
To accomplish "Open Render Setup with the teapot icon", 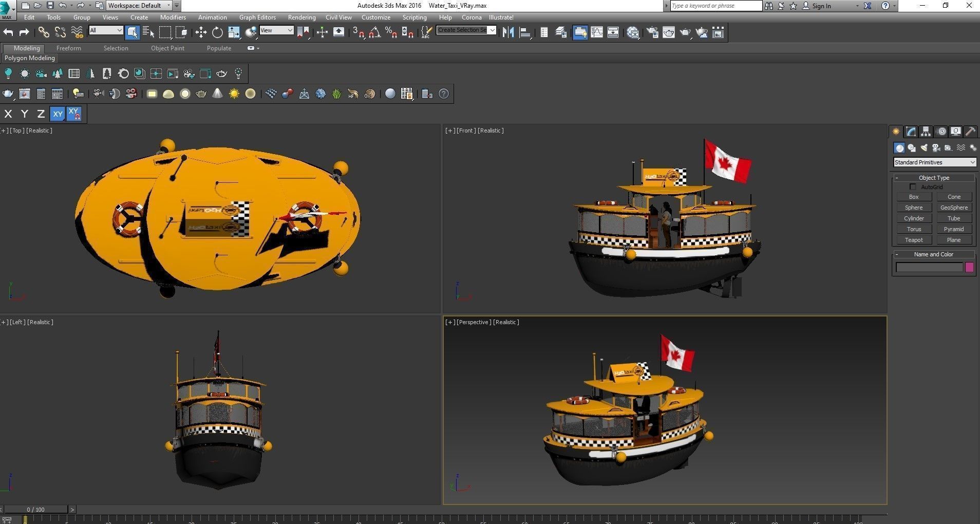I will pyautogui.click(x=652, y=32).
